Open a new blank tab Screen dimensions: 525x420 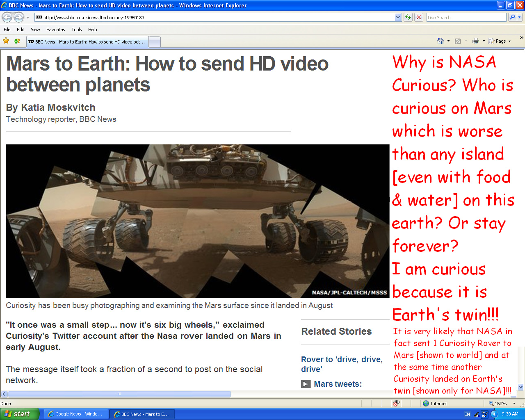[154, 42]
